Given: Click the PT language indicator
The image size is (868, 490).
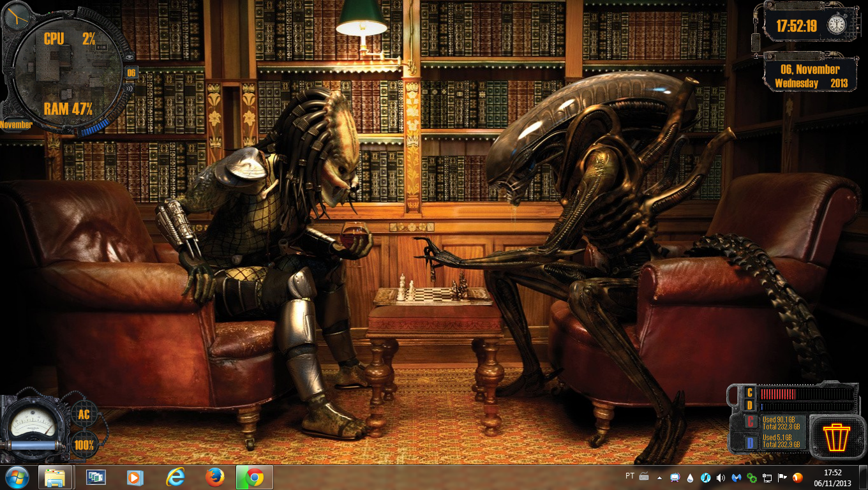Looking at the screenshot, I should [630, 476].
